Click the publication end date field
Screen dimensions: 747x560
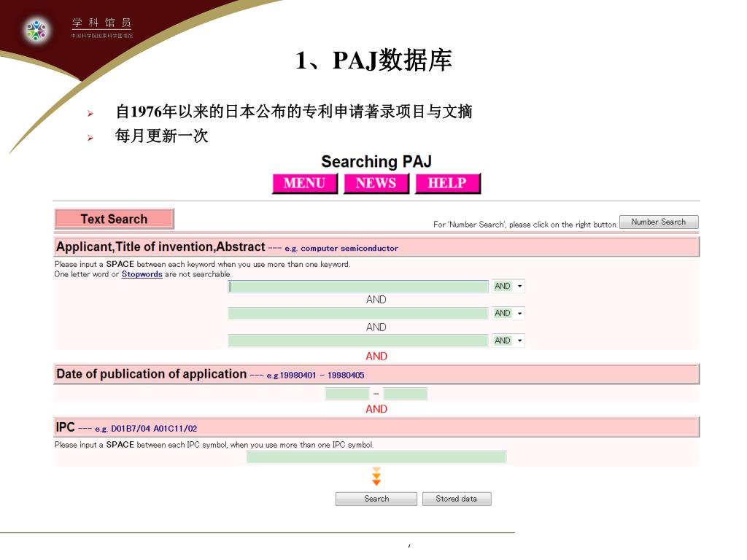406,394
